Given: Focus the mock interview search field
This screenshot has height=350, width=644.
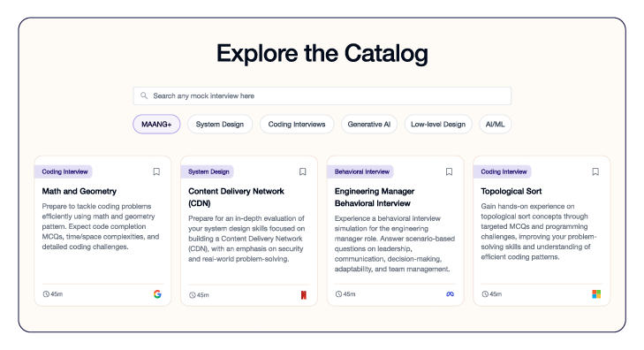Looking at the screenshot, I should click(322, 95).
